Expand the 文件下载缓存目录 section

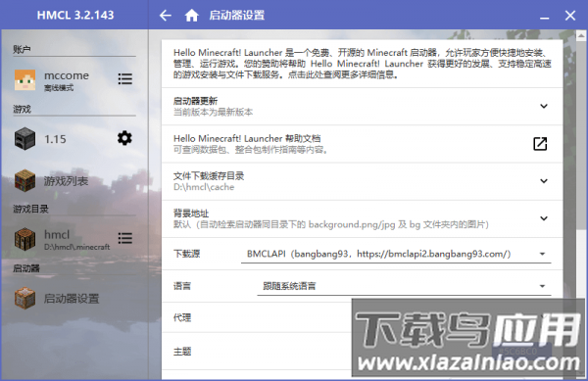tap(544, 181)
